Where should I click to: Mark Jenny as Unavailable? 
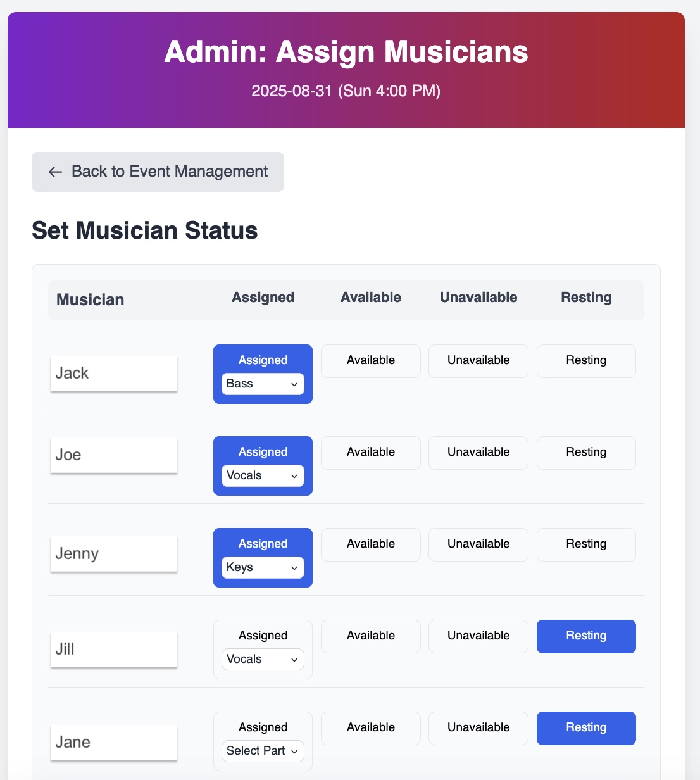tap(478, 544)
